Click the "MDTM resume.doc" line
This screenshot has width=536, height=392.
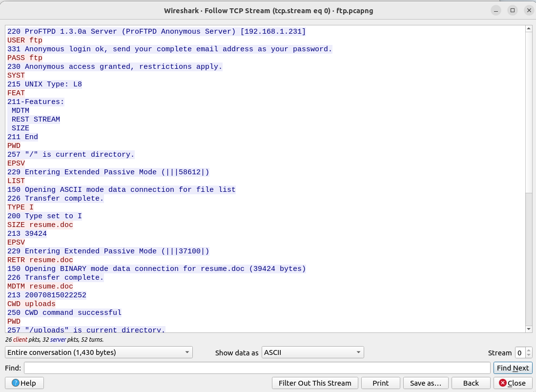[40, 287]
